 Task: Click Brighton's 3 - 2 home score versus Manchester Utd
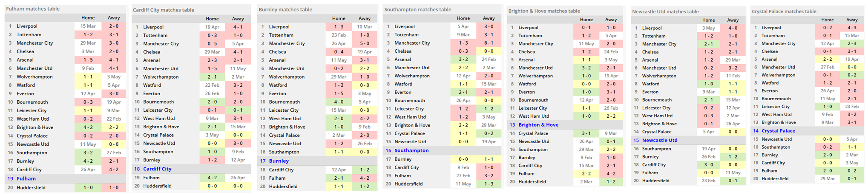586,68
